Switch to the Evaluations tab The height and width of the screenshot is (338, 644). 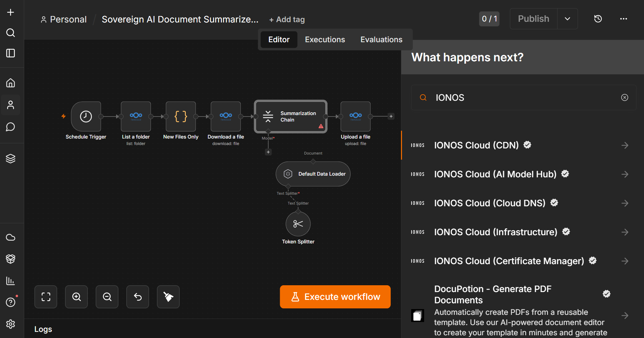[382, 39]
